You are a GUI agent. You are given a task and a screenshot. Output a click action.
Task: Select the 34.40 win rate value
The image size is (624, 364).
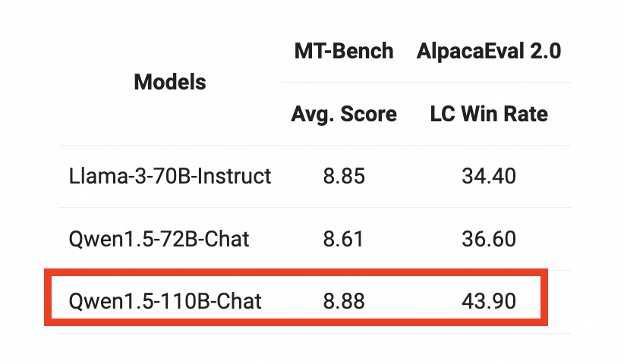(488, 177)
